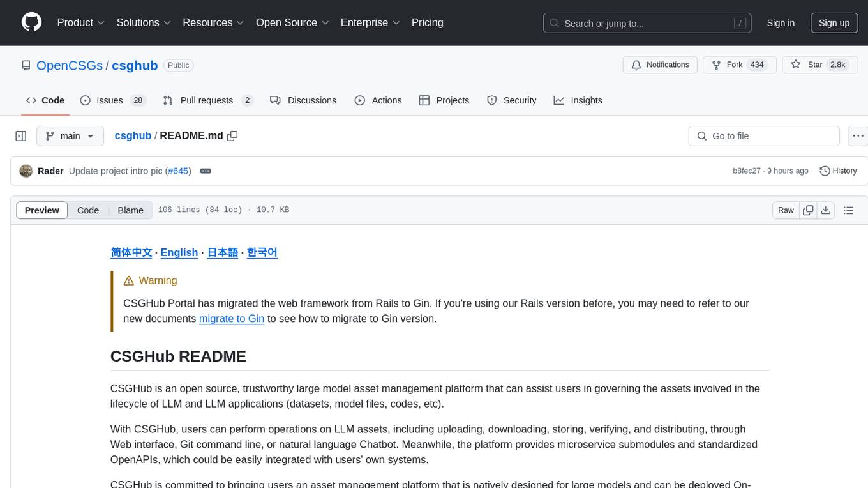Click the Sign up button

point(834,23)
